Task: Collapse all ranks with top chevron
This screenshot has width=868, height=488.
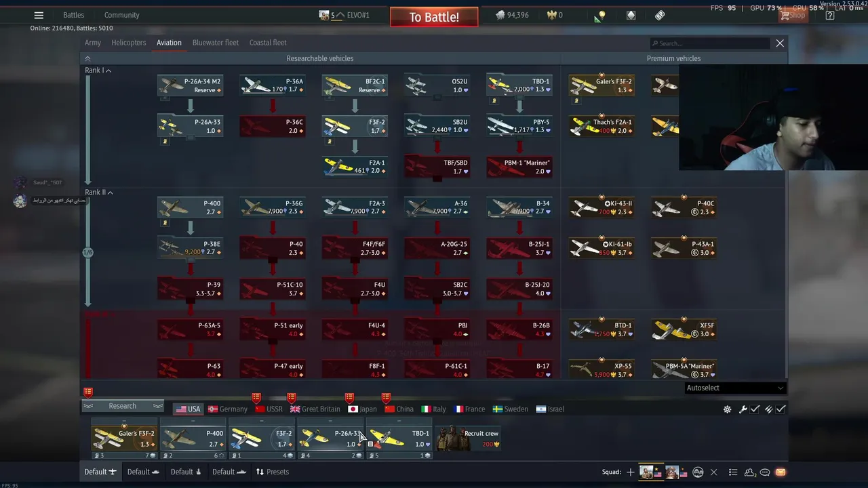Action: click(87, 59)
